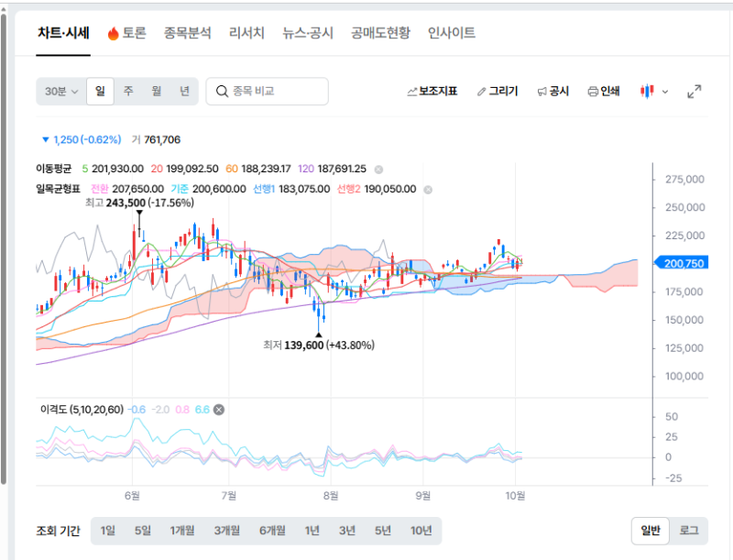Click the flame icon next to 토론
733x560 pixels.
[x=113, y=34]
